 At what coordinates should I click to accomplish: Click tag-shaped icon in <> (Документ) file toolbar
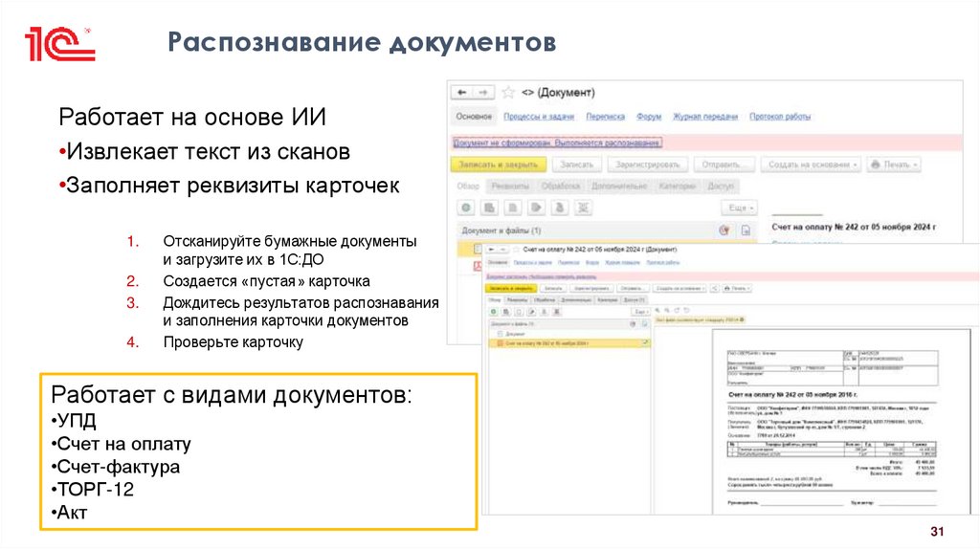point(536,208)
